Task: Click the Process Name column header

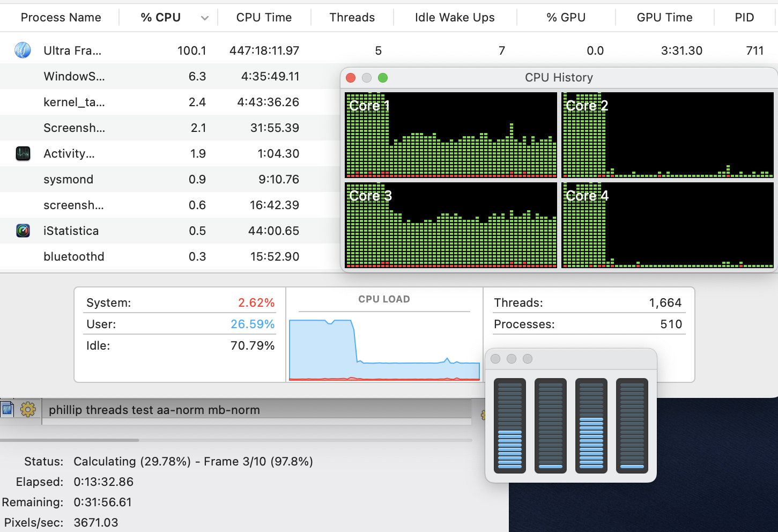Action: pyautogui.click(x=61, y=18)
